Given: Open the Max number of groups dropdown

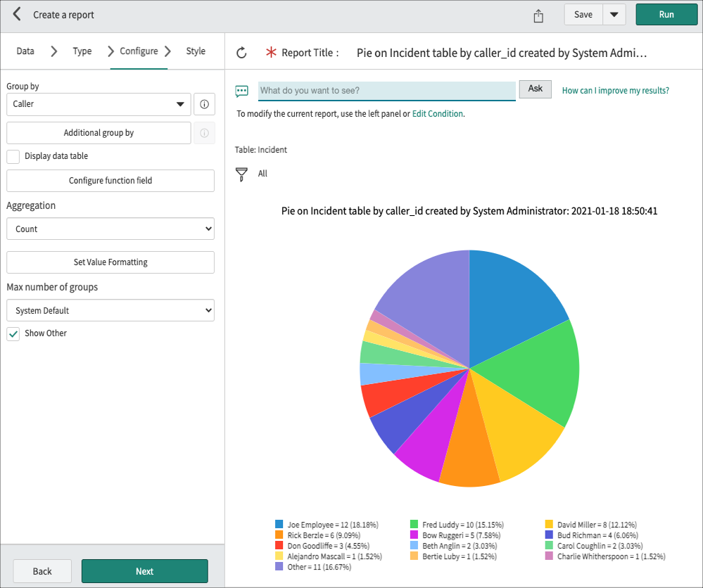Looking at the screenshot, I should tap(110, 310).
